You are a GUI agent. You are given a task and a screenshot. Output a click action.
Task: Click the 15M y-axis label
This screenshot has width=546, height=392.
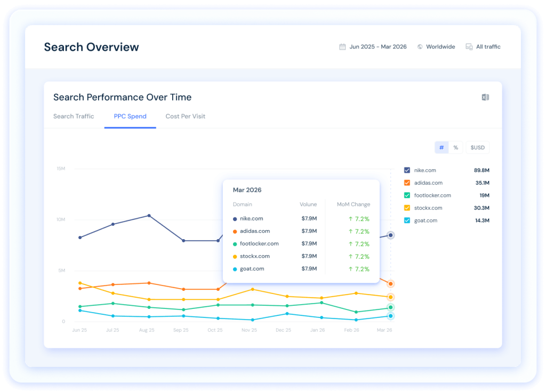pos(61,168)
